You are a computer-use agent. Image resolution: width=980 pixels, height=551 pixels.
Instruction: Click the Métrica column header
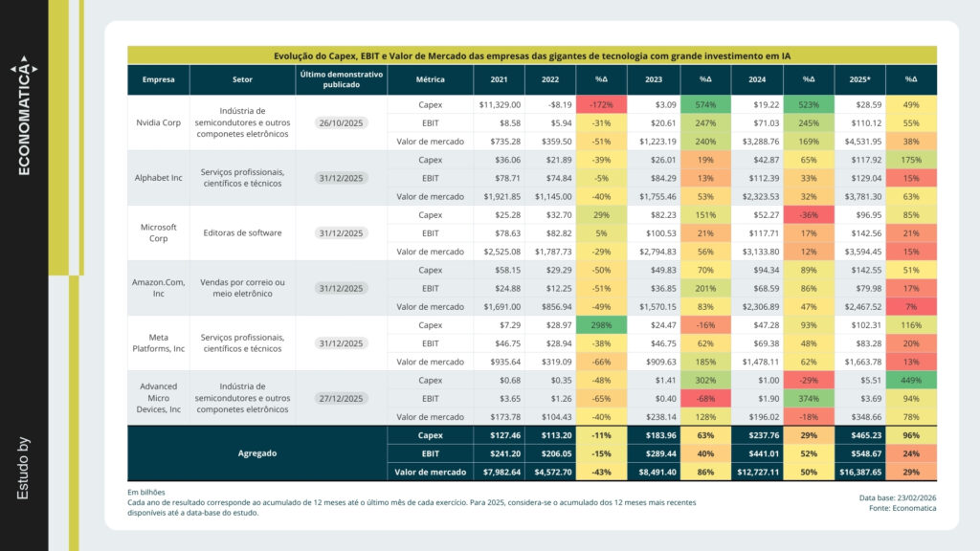click(430, 79)
